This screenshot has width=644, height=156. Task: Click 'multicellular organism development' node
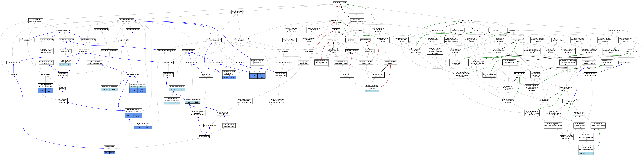(x=64, y=30)
